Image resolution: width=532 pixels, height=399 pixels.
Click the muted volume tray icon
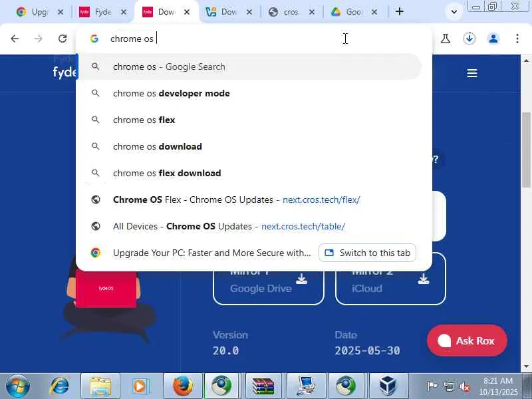(465, 386)
